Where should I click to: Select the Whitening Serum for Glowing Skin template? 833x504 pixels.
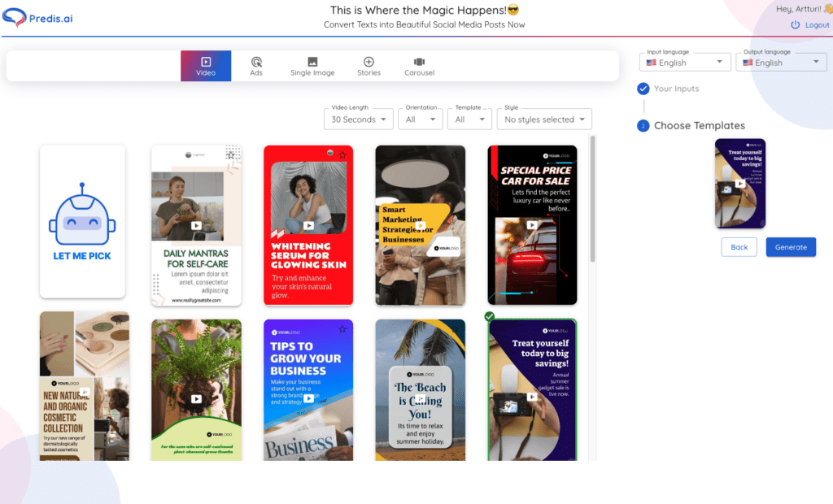point(308,225)
